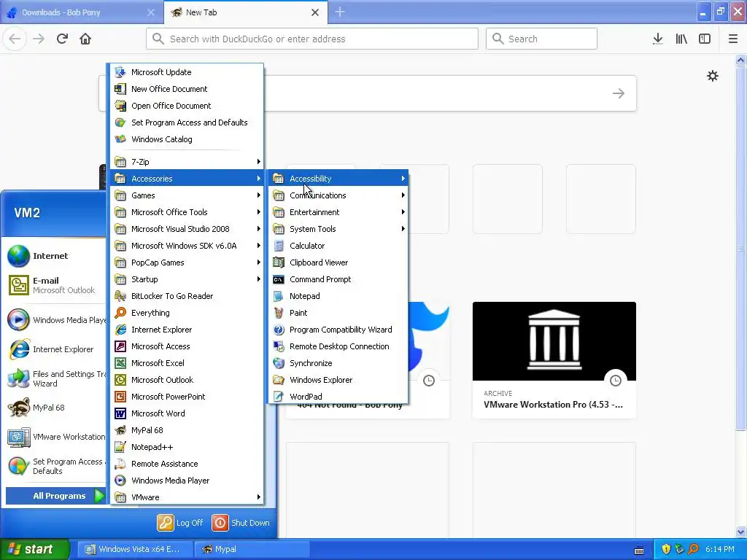The width and height of the screenshot is (747, 560).
Task: Launch Synchronize from Accessories menu
Action: pyautogui.click(x=338, y=363)
